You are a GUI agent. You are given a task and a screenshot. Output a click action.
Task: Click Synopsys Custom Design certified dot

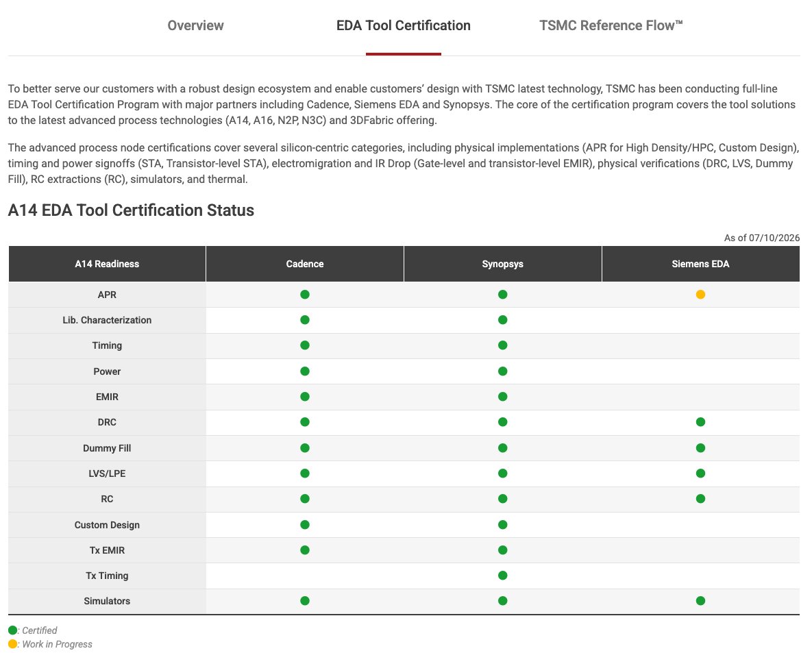503,525
